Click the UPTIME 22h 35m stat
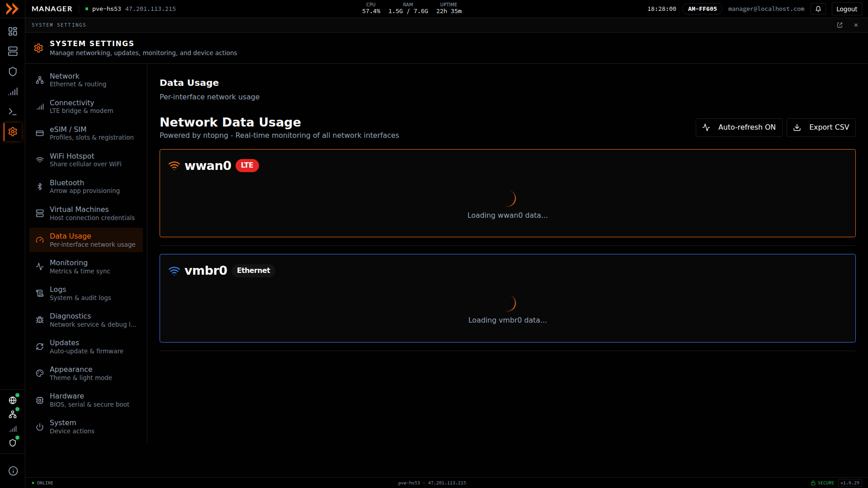 (448, 8)
